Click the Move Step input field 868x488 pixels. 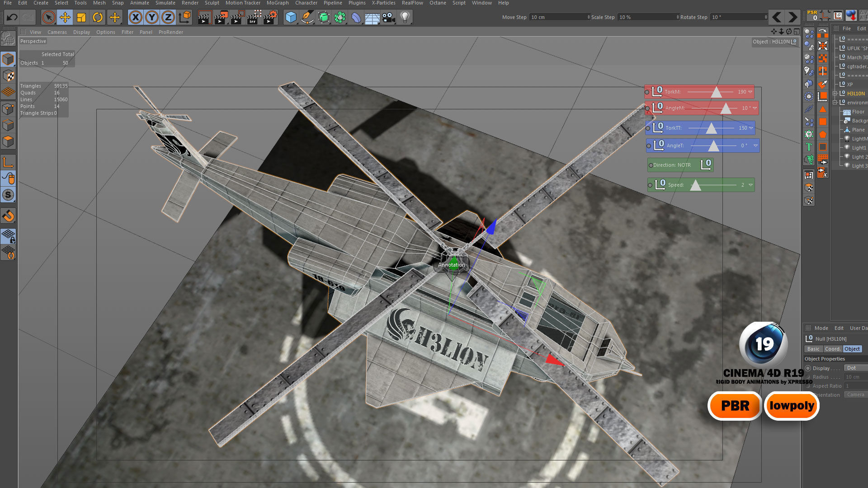[560, 17]
